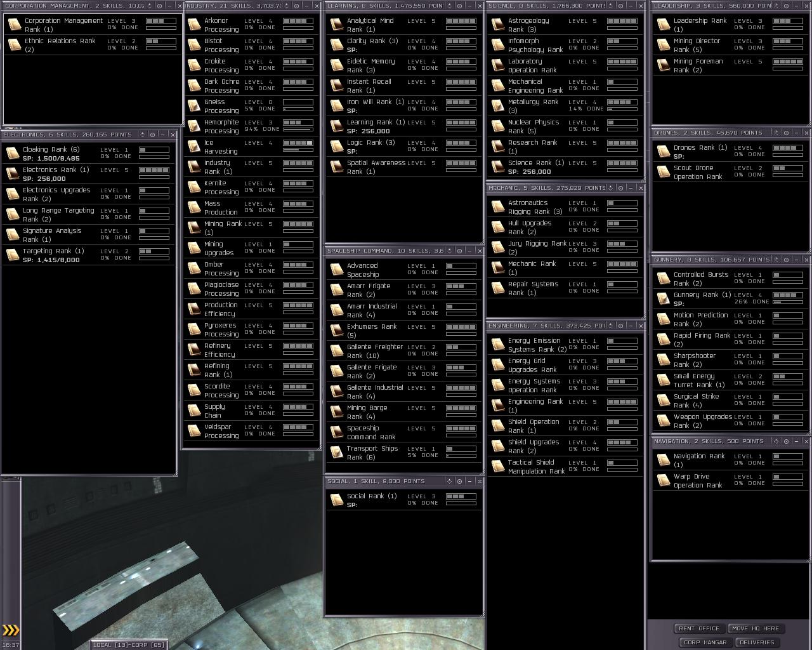Click the circle icon in Electronics window header
Image resolution: width=812 pixels, height=650 pixels.
[152, 135]
